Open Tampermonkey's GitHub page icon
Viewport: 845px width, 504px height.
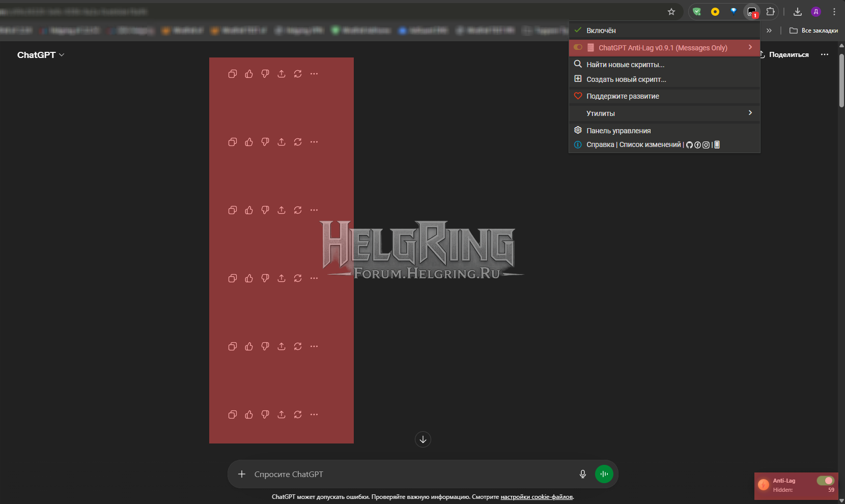coord(690,145)
